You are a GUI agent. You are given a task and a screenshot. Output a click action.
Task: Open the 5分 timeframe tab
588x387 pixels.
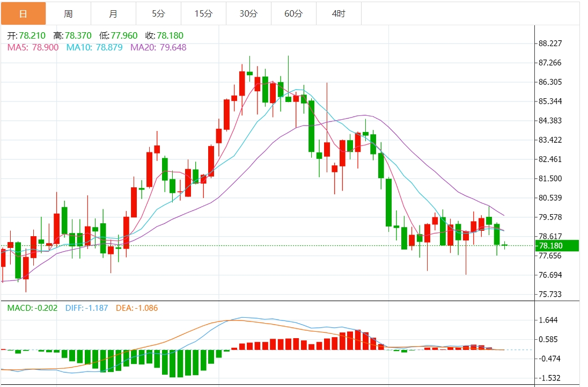pyautogui.click(x=158, y=13)
